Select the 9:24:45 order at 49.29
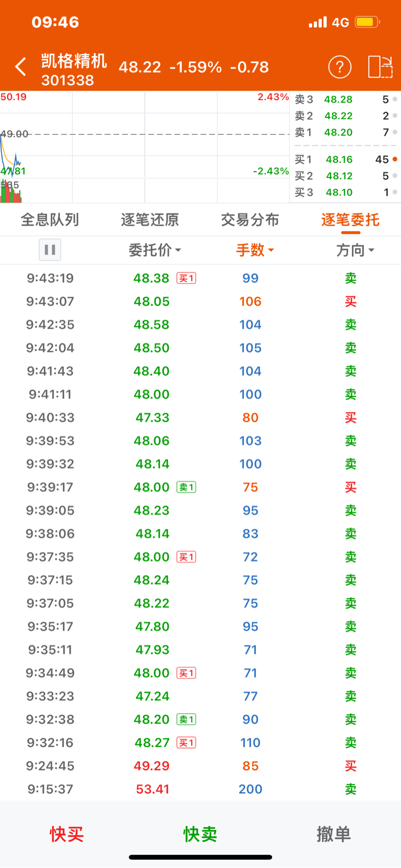Viewport: 401px width, 868px height. (x=200, y=766)
